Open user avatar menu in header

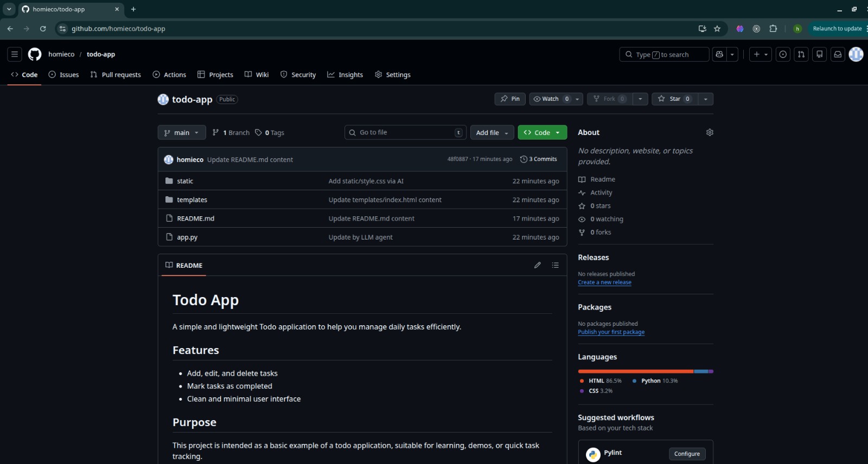point(856,54)
